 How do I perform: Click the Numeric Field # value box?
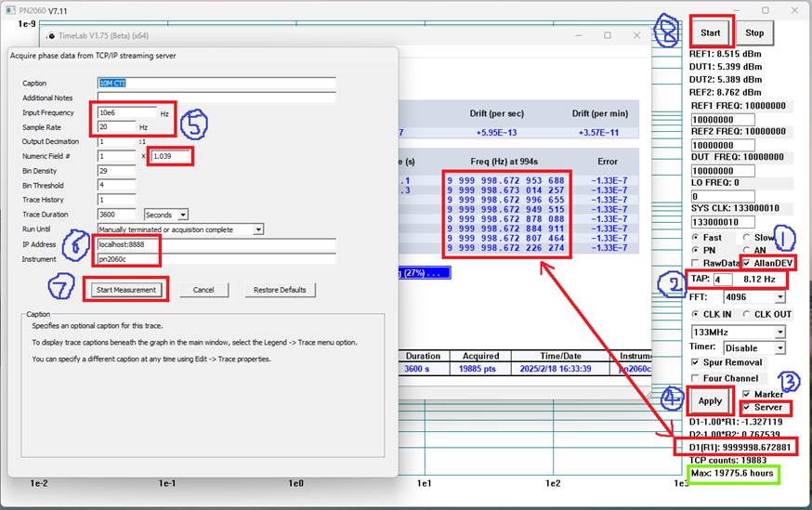click(116, 156)
